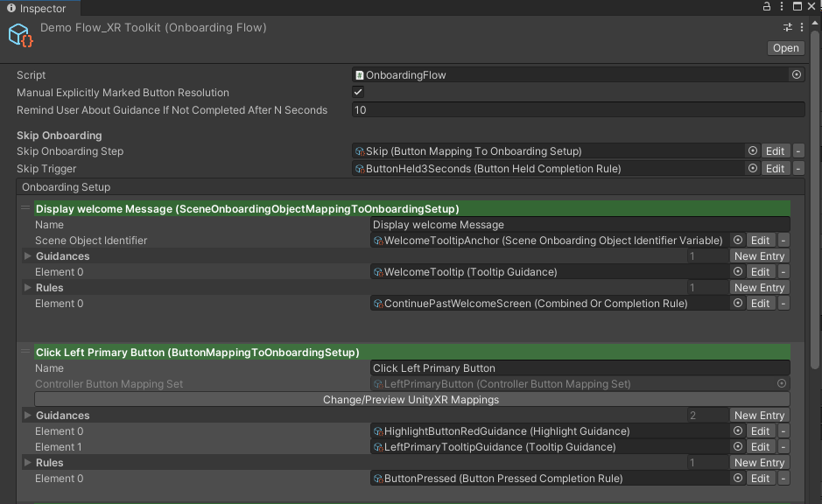Image resolution: width=822 pixels, height=504 pixels.
Task: Click Edit for HighlightButtonRedGuidance
Action: 760,430
